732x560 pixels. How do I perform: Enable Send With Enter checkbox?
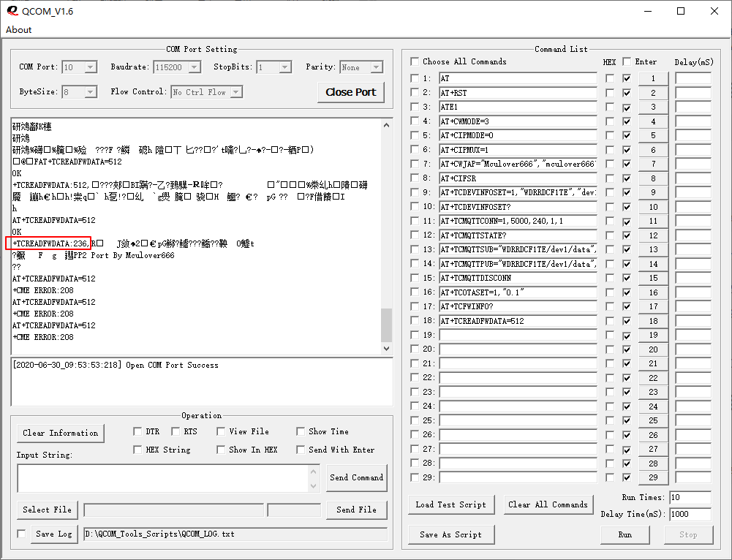(301, 450)
